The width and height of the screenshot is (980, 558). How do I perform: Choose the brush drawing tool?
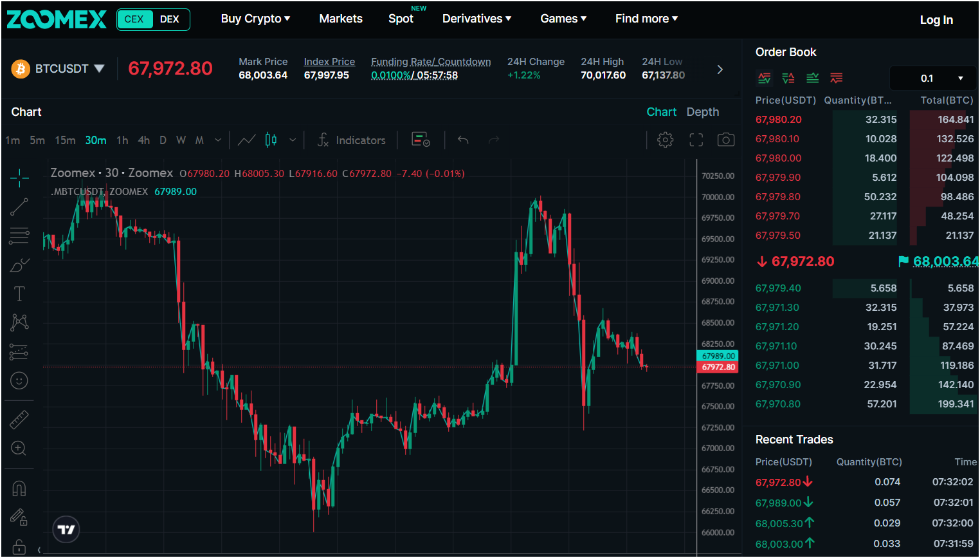click(x=19, y=265)
